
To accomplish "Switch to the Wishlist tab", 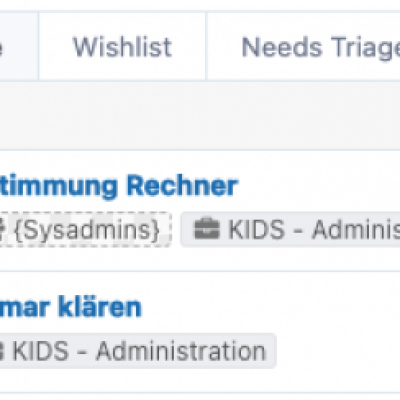I will pos(122,46).
